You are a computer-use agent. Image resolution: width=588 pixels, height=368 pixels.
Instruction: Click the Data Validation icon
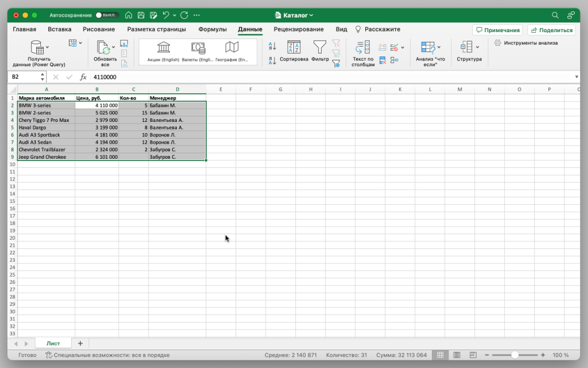394,47
